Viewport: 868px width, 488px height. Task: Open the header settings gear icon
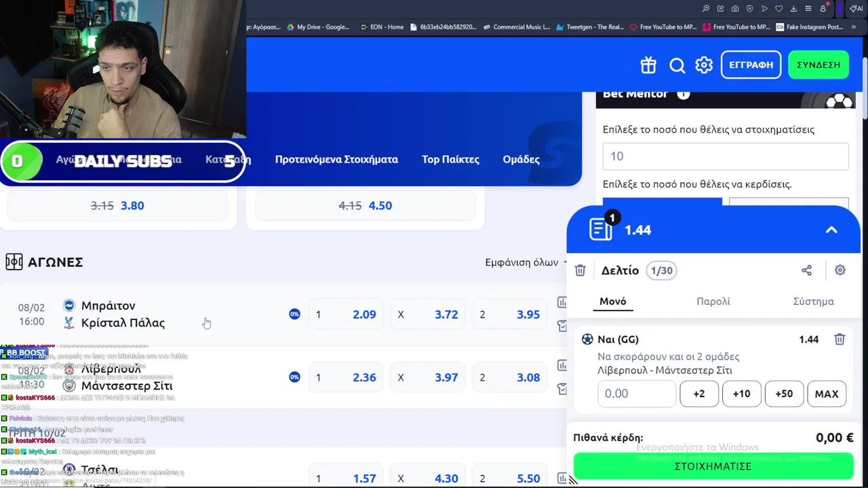coord(704,65)
